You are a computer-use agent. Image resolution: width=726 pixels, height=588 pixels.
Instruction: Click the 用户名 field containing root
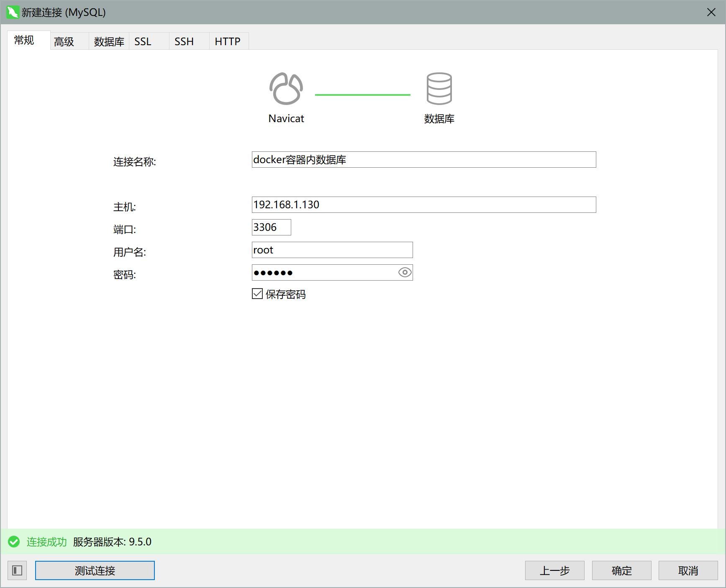pos(332,250)
